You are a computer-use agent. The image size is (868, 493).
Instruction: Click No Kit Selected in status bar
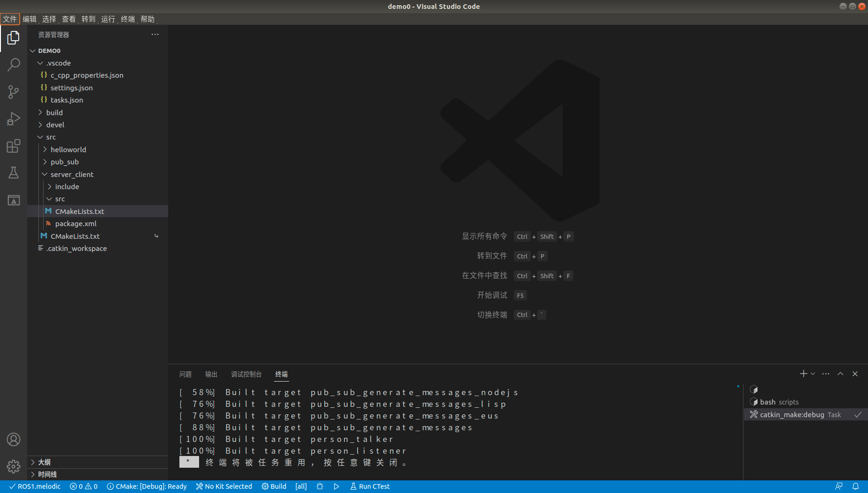224,486
